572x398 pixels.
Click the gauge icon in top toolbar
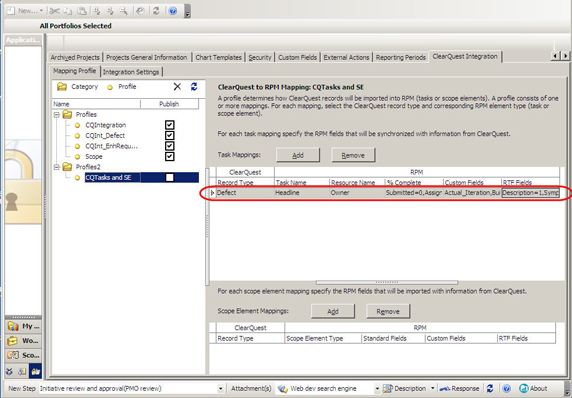[140, 11]
